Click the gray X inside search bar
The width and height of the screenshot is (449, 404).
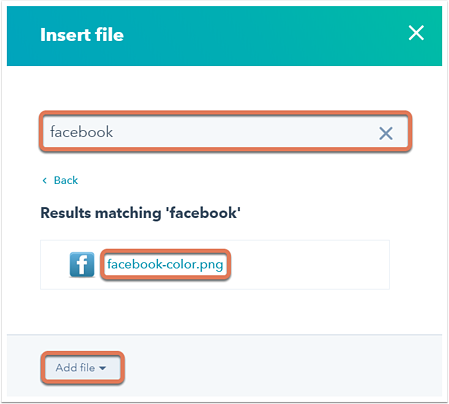click(x=386, y=133)
